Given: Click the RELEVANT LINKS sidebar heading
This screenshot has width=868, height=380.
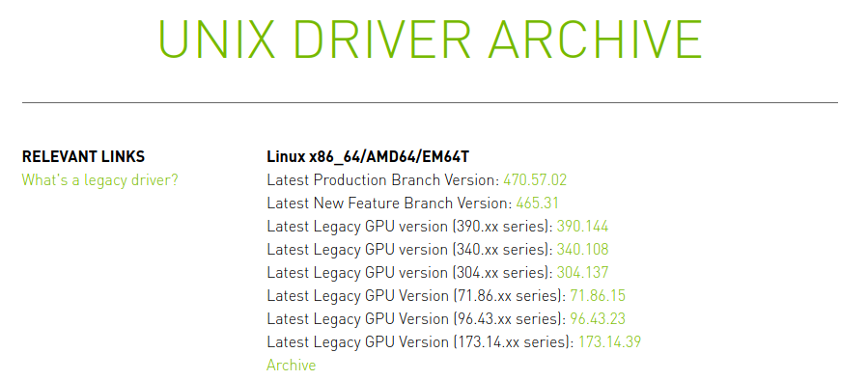Looking at the screenshot, I should click(84, 157).
